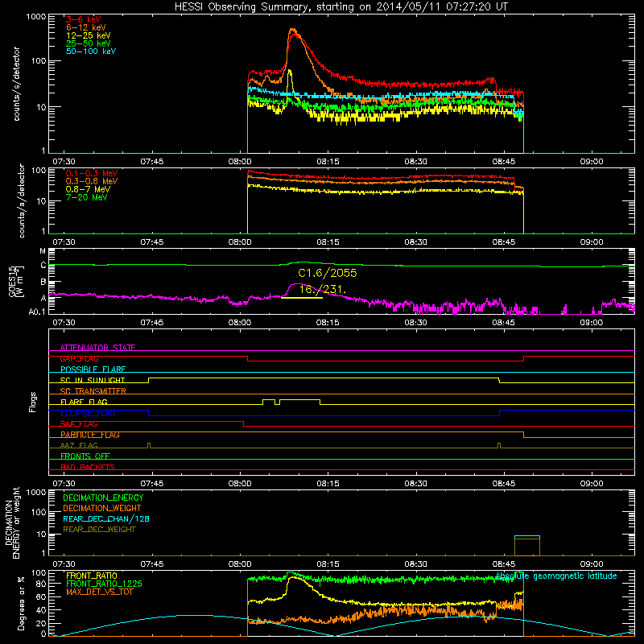Click the REAR_DEC_WEIGHT legend label
The width and height of the screenshot is (644, 644).
coord(99,530)
